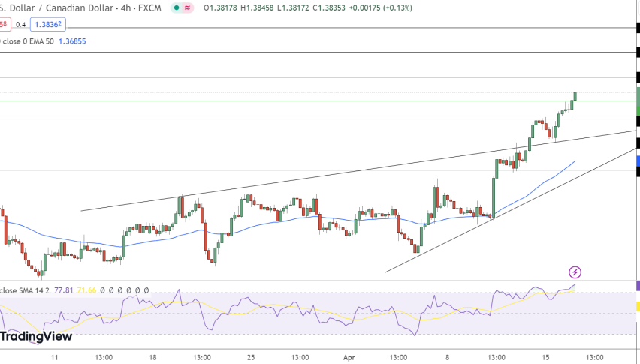This screenshot has width=640, height=364.
Task: Click the 25 date label on time axis
Action: pyautogui.click(x=251, y=357)
